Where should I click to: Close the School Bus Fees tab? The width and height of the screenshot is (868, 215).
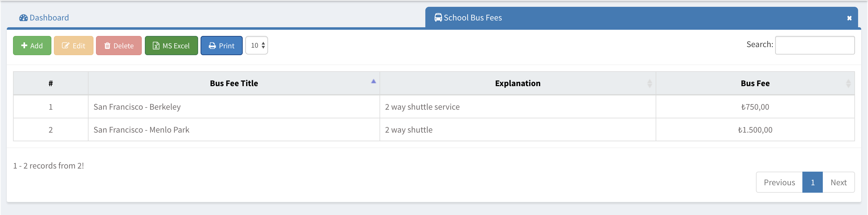point(849,18)
